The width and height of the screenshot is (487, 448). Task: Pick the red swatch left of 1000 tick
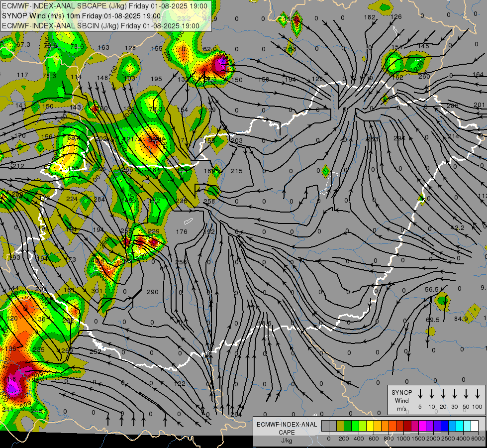400,426
